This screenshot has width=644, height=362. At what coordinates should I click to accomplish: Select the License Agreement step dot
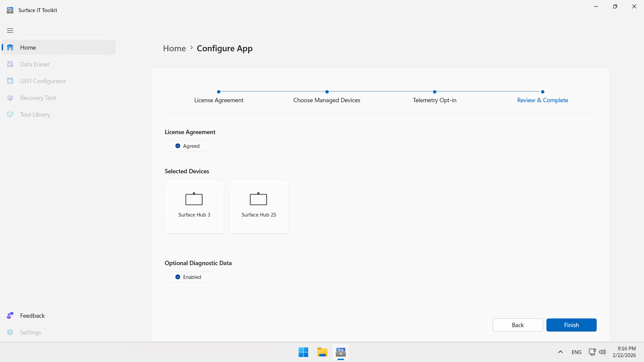tap(219, 92)
